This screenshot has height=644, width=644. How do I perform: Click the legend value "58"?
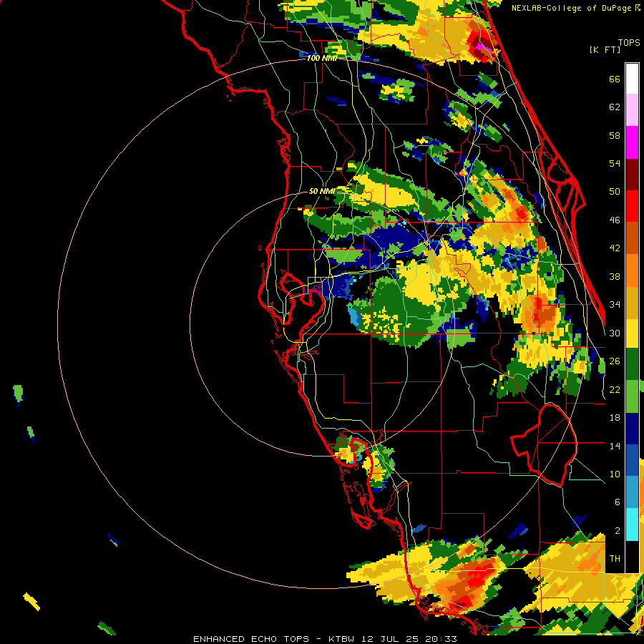pyautogui.click(x=615, y=135)
